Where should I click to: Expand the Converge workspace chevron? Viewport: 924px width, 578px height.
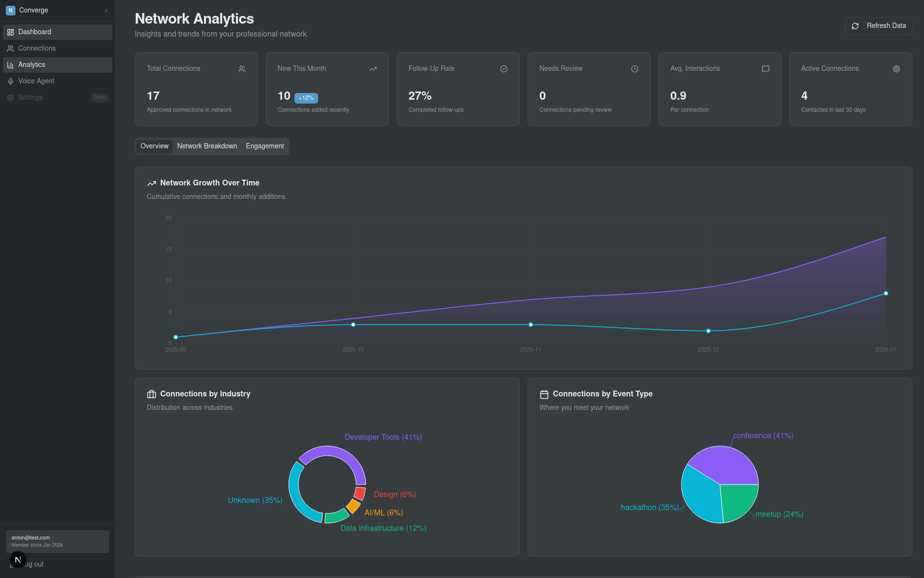pos(106,10)
